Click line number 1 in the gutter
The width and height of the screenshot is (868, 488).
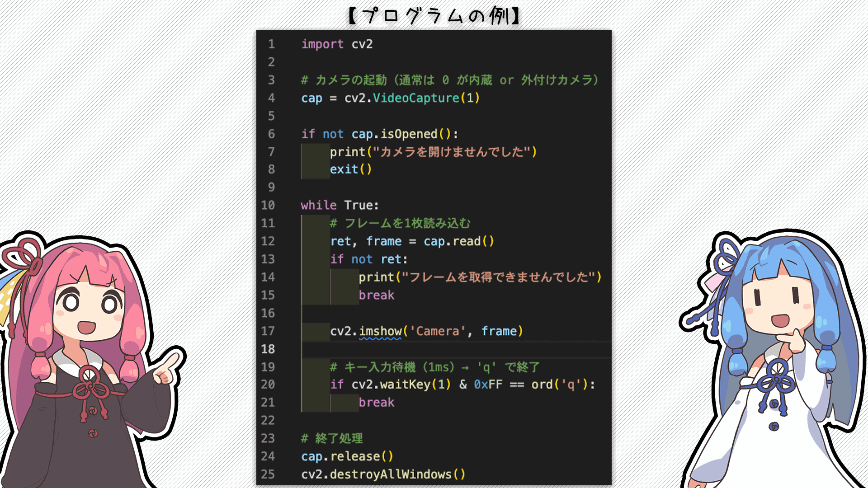[271, 44]
